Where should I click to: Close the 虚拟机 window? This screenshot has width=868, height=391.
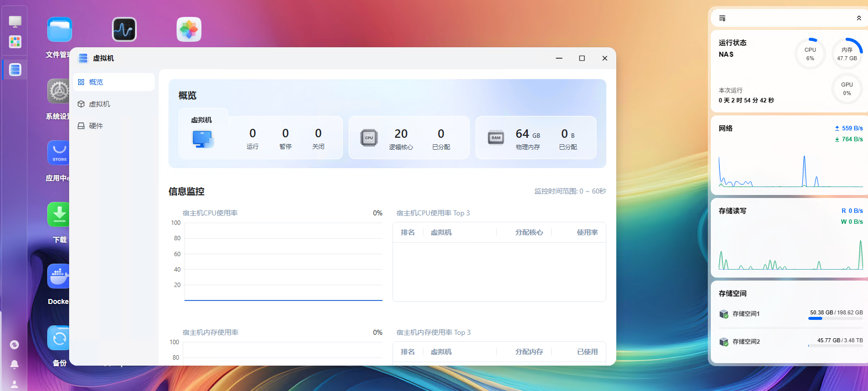pyautogui.click(x=605, y=58)
